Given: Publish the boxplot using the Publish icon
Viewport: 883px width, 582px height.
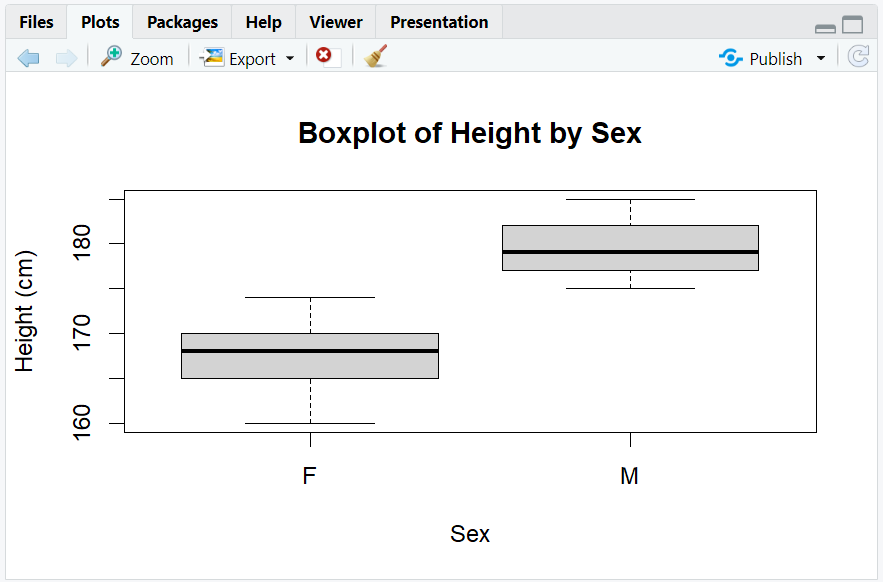Looking at the screenshot, I should coord(729,58).
